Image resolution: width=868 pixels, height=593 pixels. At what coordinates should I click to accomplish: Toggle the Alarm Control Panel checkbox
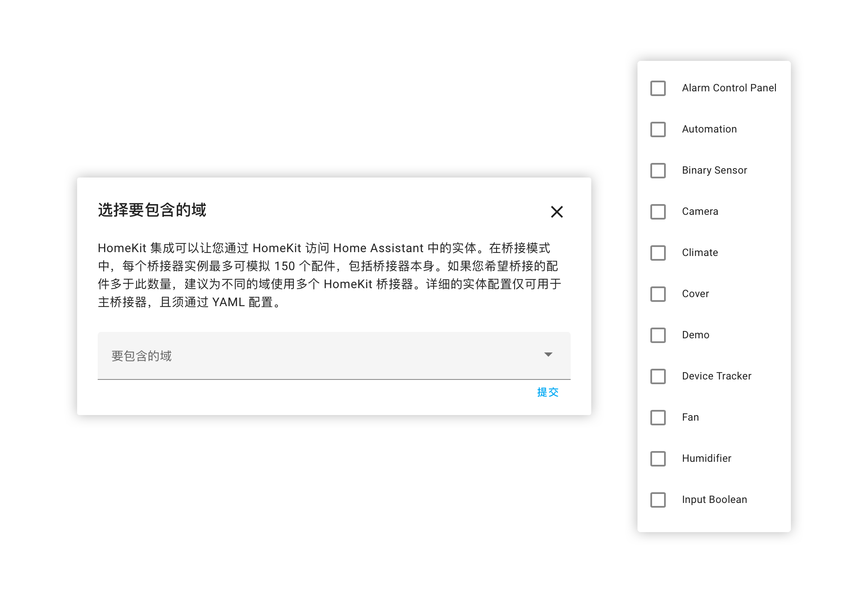coord(658,87)
